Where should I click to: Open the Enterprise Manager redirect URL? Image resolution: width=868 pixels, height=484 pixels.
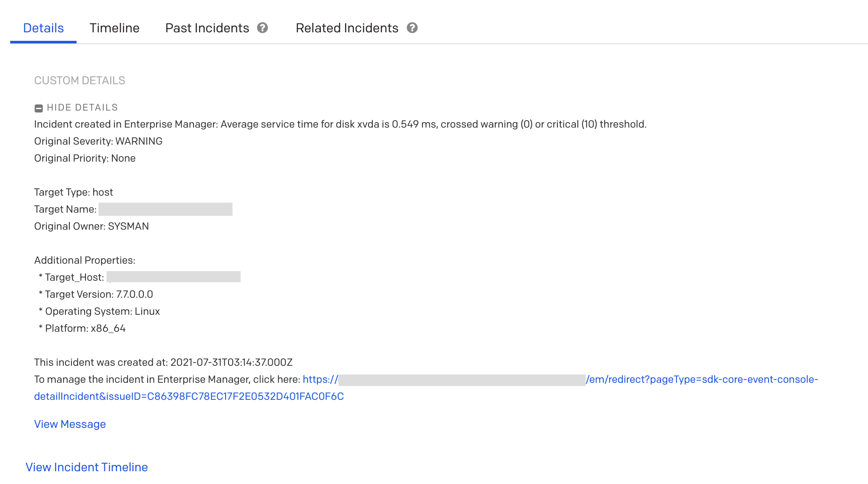click(701, 379)
